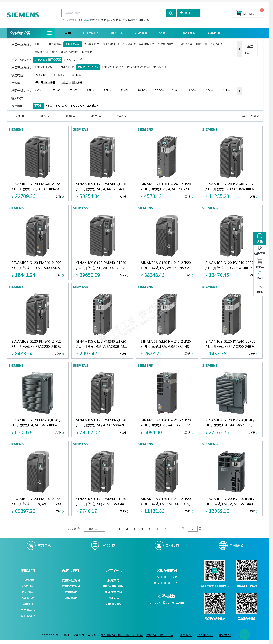
Task: Click the official self-operated badge icon
Action: 31,545
